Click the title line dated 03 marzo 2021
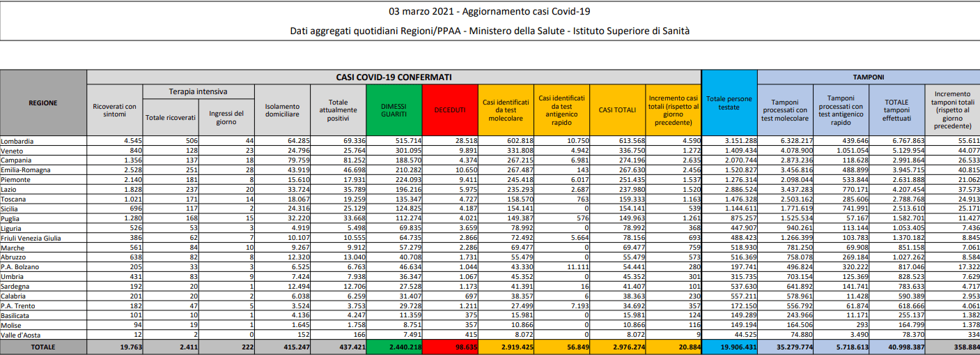 490,12
